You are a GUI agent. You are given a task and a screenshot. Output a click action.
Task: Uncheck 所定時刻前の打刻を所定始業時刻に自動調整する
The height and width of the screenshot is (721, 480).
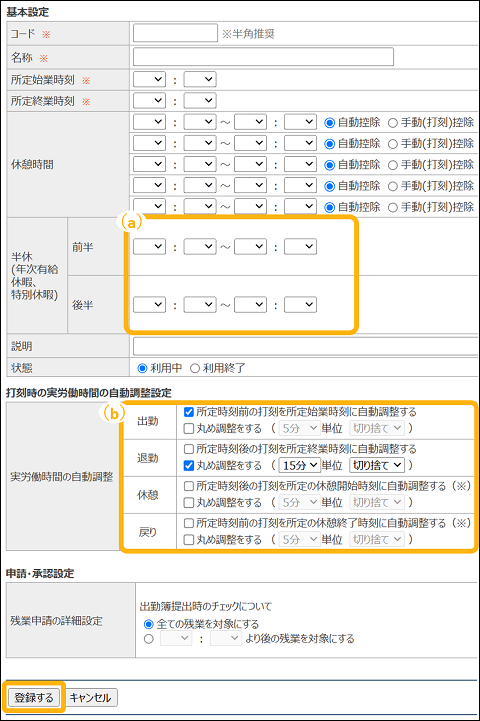[189, 412]
